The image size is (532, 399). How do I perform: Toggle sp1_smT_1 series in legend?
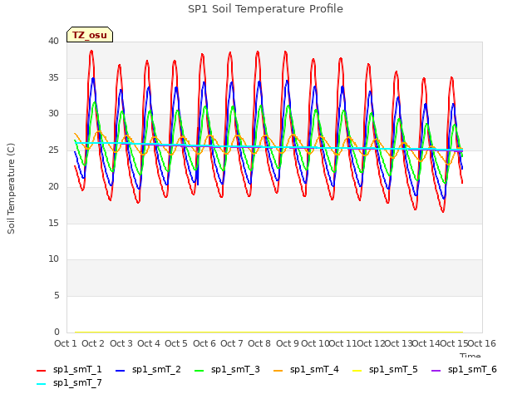click(69, 370)
